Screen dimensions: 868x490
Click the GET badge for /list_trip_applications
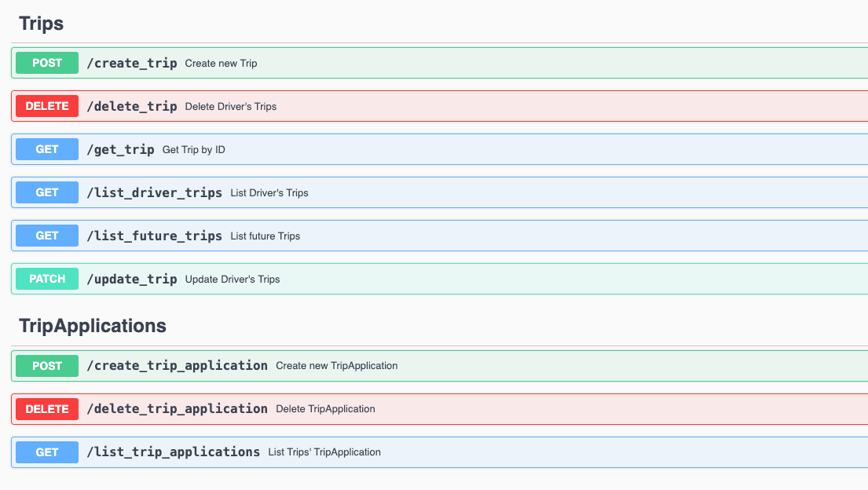(x=47, y=452)
